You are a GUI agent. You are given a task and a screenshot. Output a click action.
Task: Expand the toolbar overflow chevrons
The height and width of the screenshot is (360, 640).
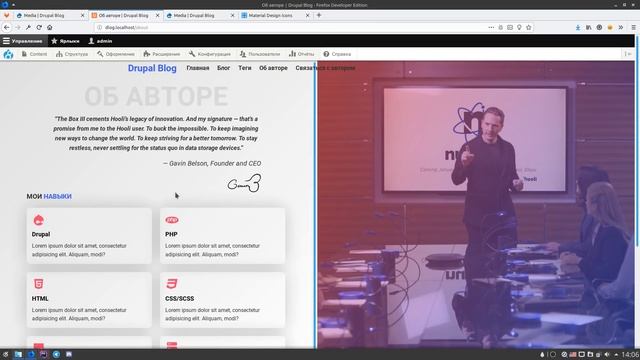(x=621, y=27)
